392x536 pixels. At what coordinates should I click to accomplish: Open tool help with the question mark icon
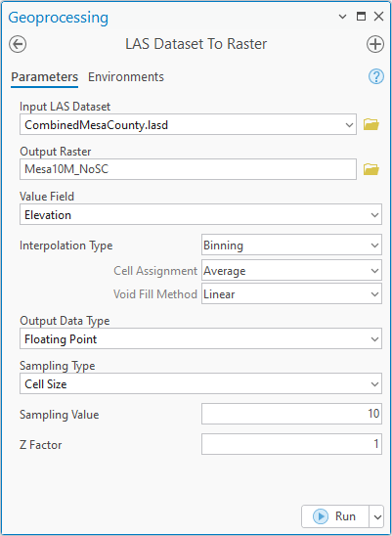[x=376, y=77]
